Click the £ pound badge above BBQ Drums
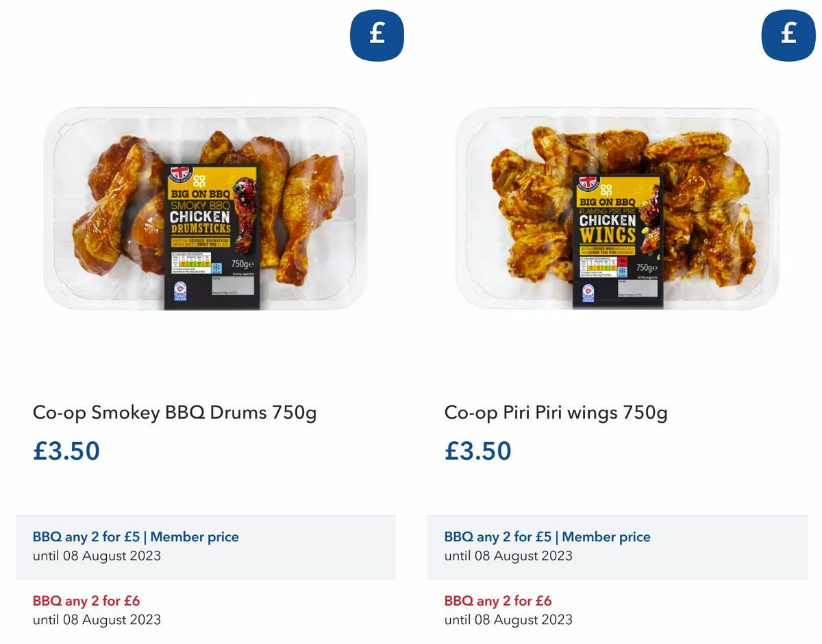The height and width of the screenshot is (644, 822). 377,36
